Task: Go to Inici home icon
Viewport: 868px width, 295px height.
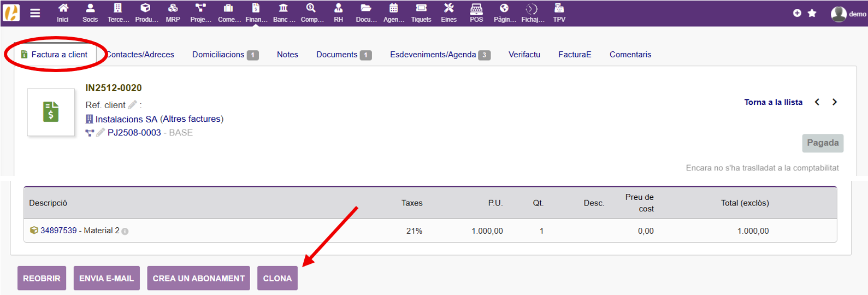Action: pos(63,9)
